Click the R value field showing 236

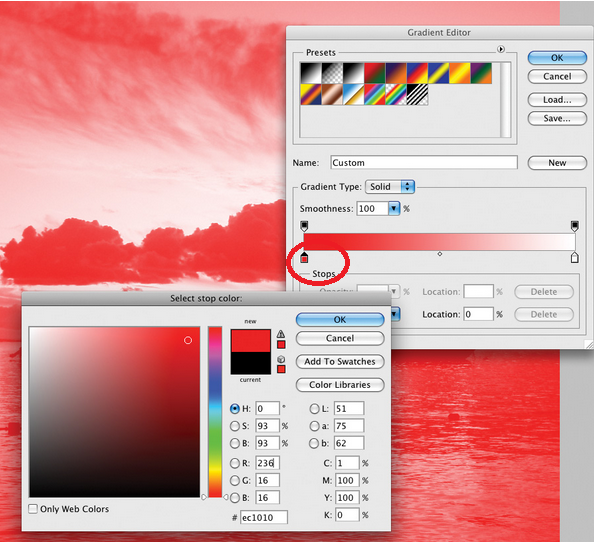pyautogui.click(x=267, y=463)
